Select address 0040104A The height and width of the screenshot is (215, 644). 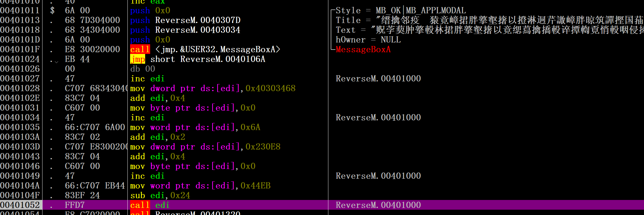[20, 186]
